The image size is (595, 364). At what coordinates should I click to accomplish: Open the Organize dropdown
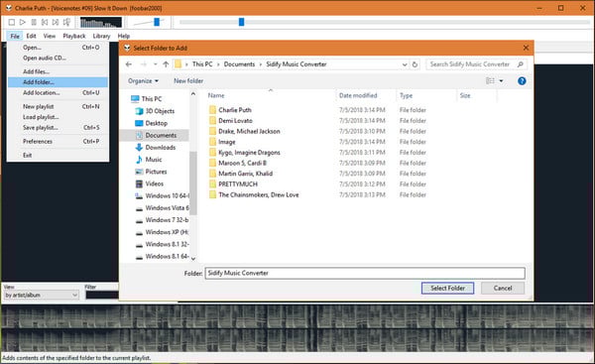[143, 81]
